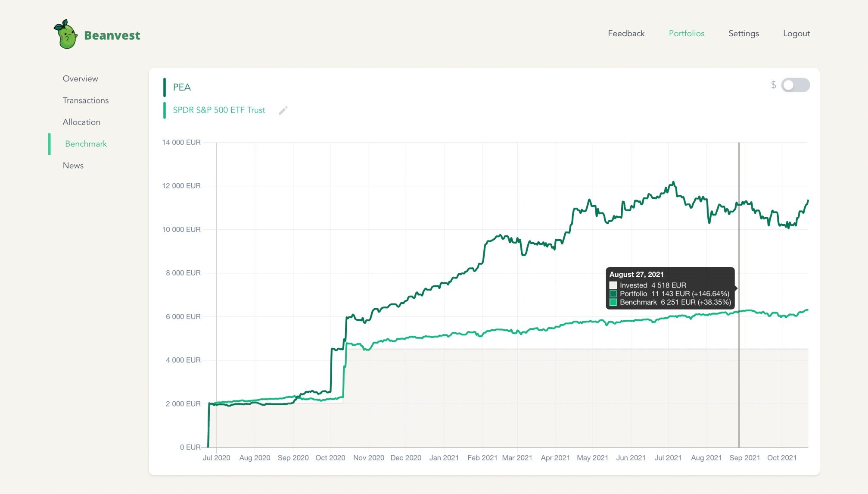Click the Benchmark light green legend swatch
The height and width of the screenshot is (494, 868).
613,303
